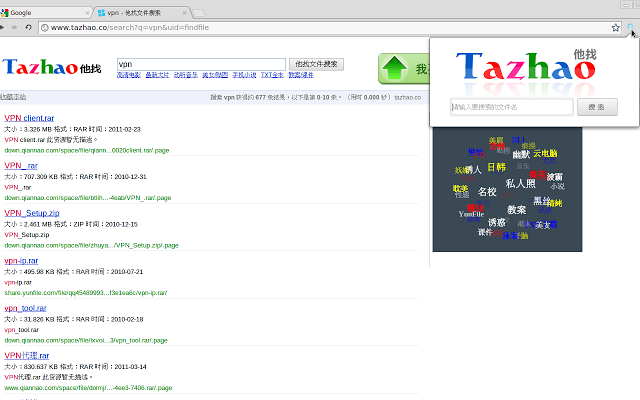The image size is (640, 400).
Task: Click the 课件 tag in cloud
Action: (485, 232)
